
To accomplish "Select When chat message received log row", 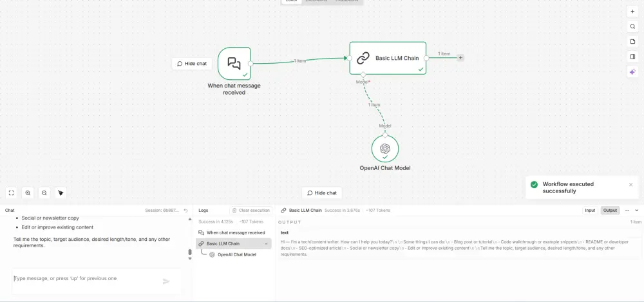I will (234, 232).
